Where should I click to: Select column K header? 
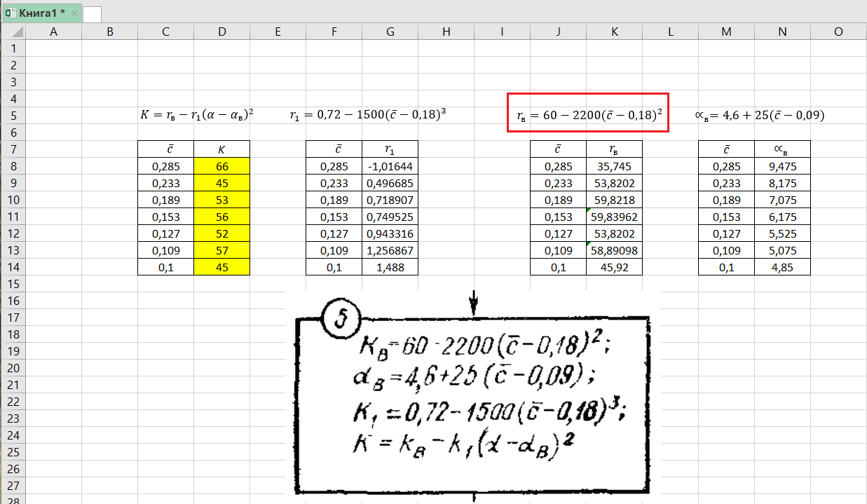614,32
